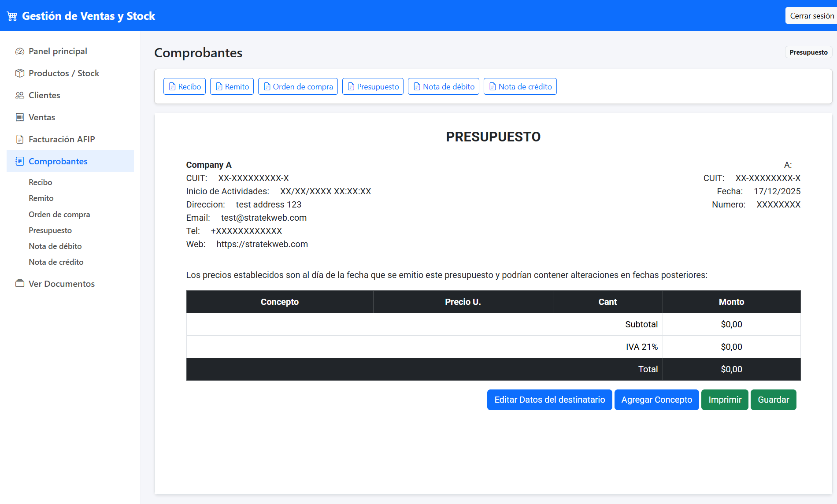
Task: Choose Orden de compra in the toolbar
Action: 298,87
